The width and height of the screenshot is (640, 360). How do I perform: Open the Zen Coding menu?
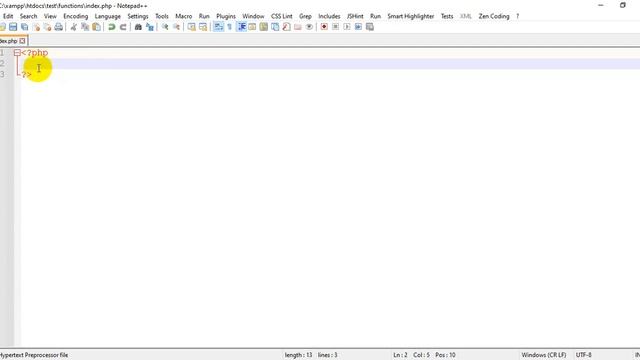pos(494,16)
